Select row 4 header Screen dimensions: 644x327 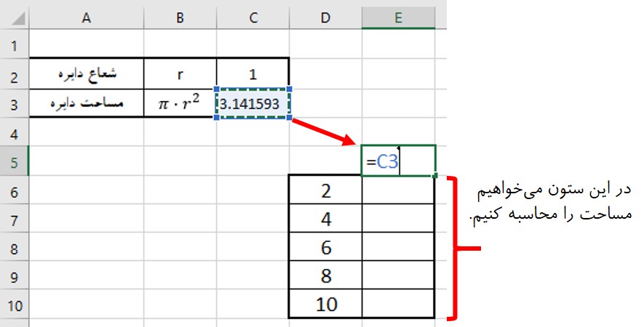(15, 132)
